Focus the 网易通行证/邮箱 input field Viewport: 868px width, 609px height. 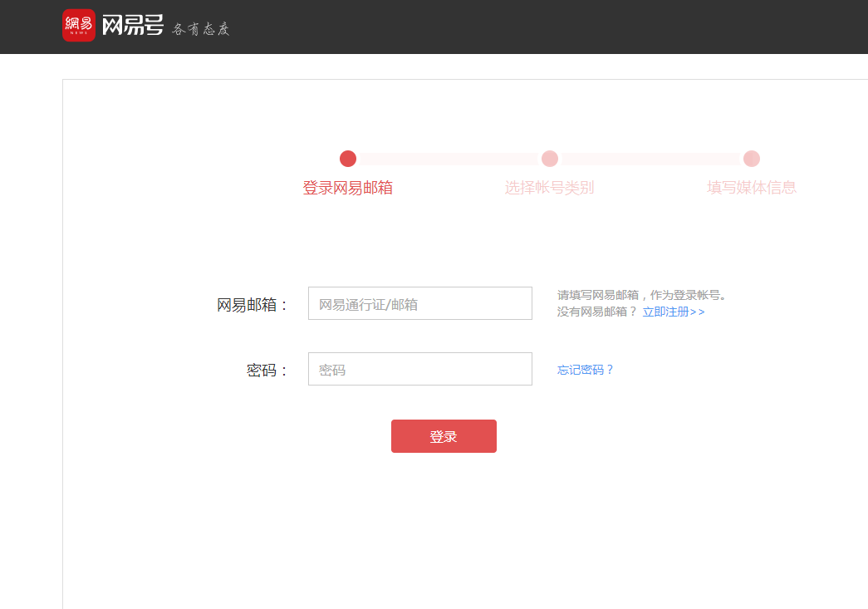pos(420,303)
